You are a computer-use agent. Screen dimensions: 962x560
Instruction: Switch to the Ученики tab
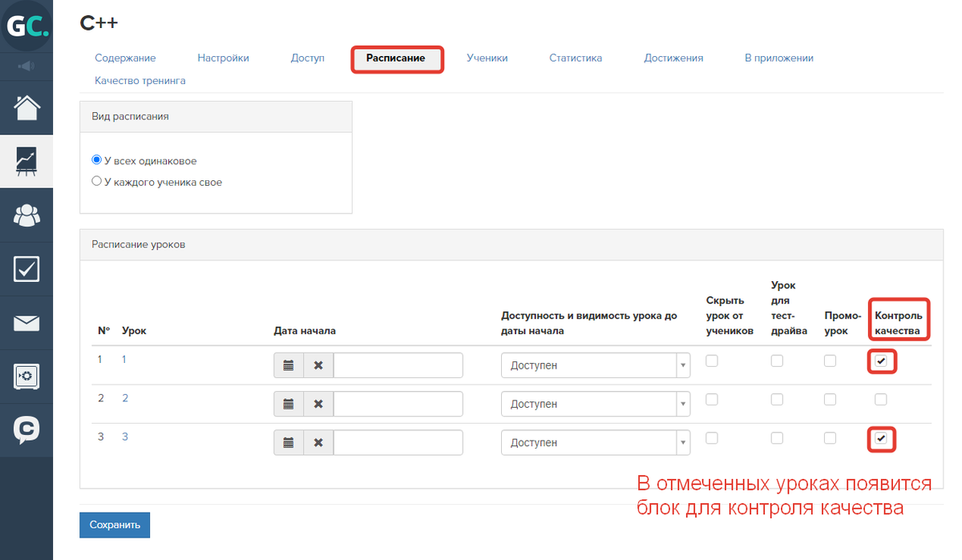(487, 58)
